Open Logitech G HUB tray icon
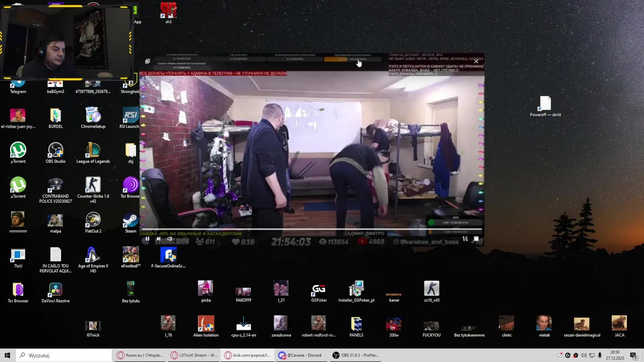644x362 pixels. click(568, 355)
